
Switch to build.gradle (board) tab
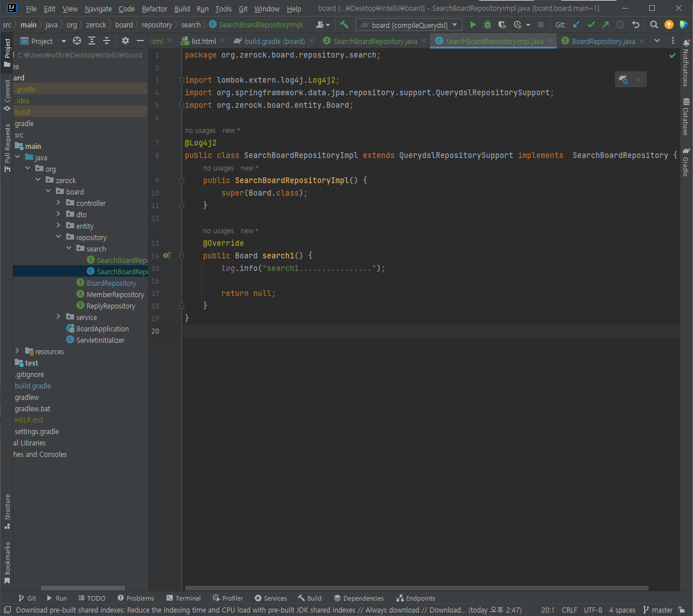pos(274,41)
